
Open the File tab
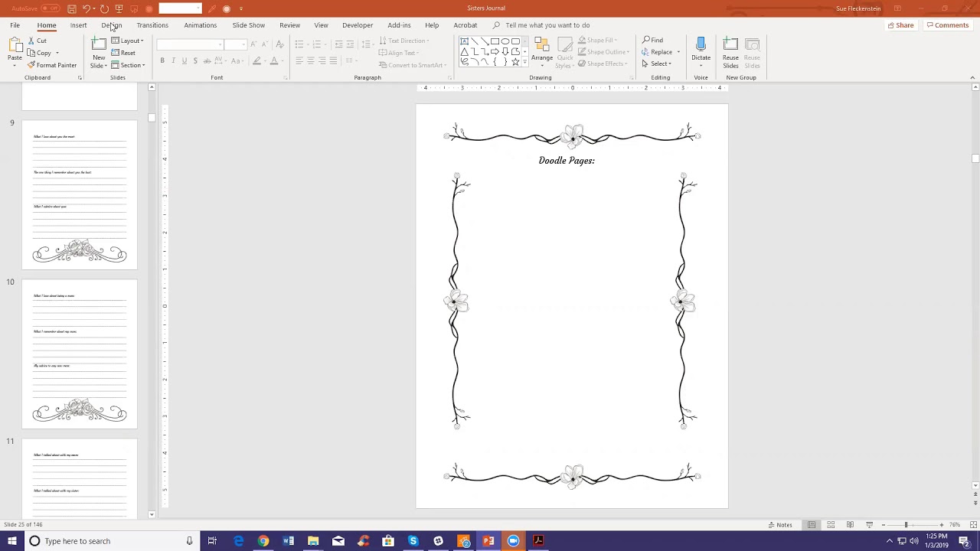[x=15, y=25]
